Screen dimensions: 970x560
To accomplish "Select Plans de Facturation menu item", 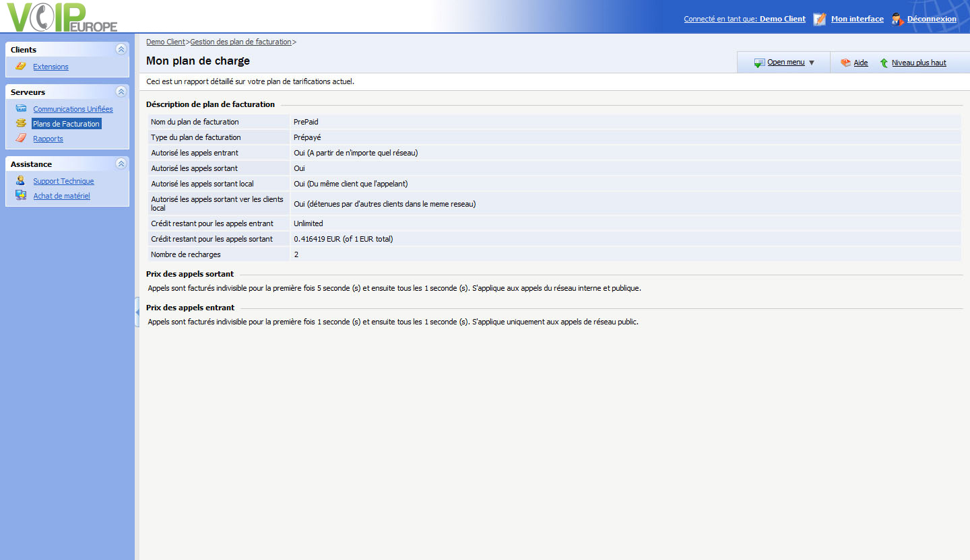I will 66,124.
